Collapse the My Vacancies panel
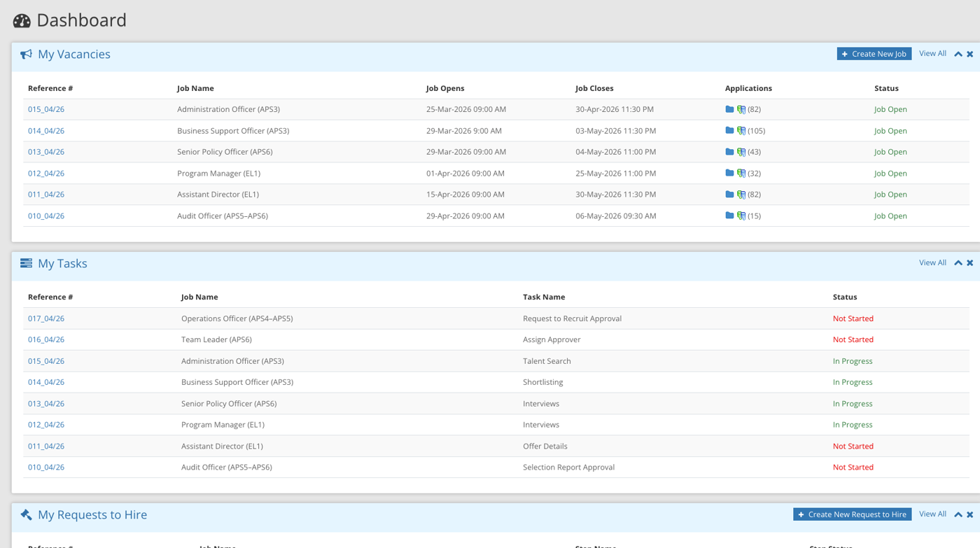This screenshot has height=548, width=980. [958, 54]
